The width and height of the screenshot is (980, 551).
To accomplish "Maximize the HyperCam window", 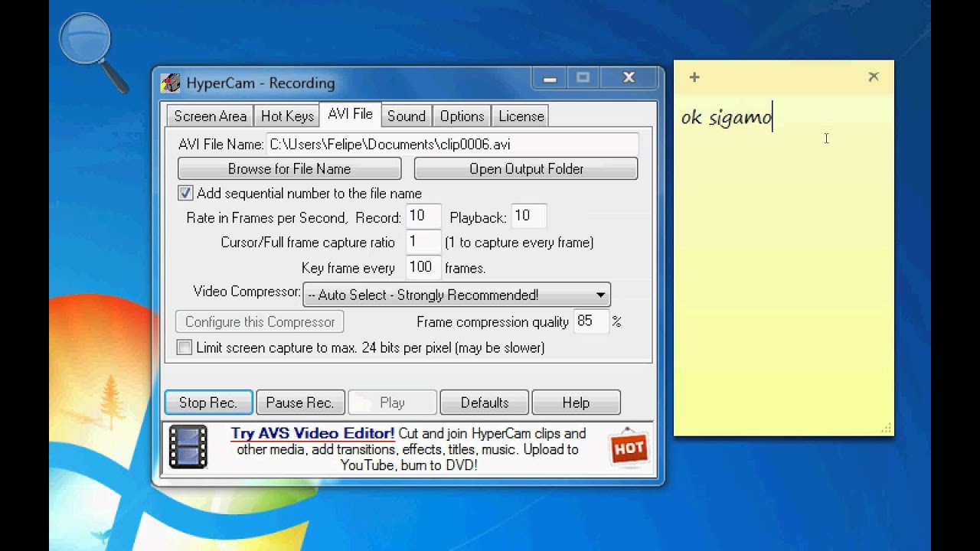I will point(583,77).
